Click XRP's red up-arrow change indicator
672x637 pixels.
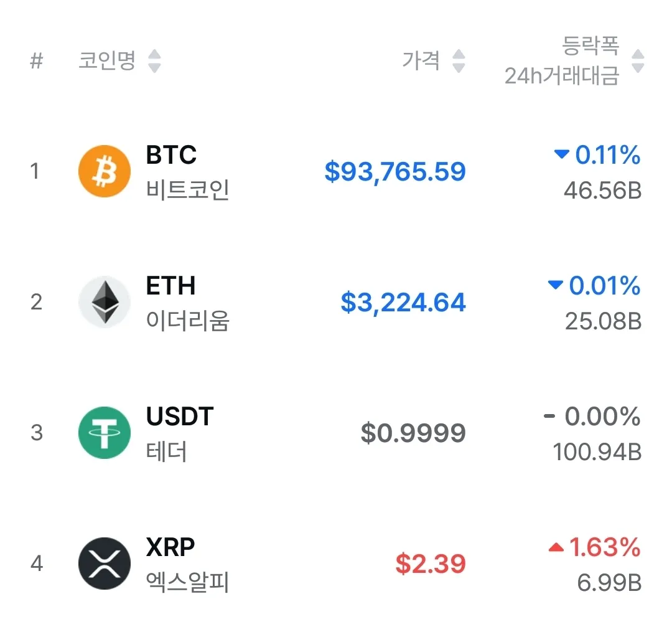point(556,548)
